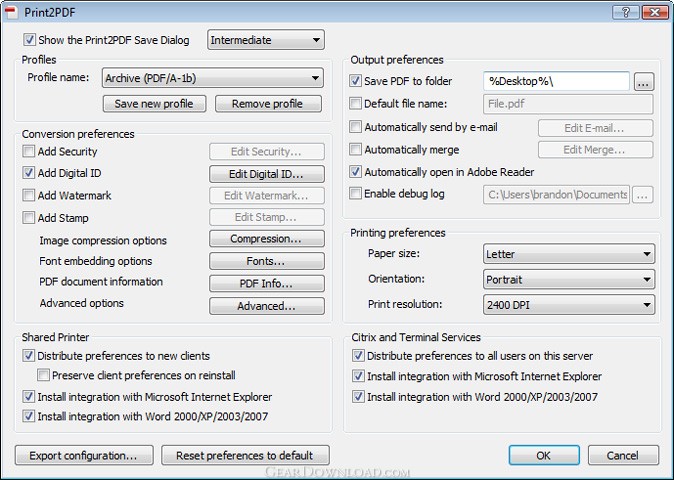Click the debug log path field
Viewport: 674px width, 480px height.
pos(556,195)
